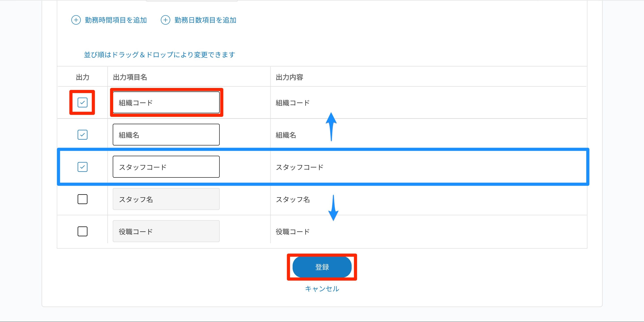The height and width of the screenshot is (322, 644).
Task: Click the 役職コード output content text
Action: coord(293,232)
